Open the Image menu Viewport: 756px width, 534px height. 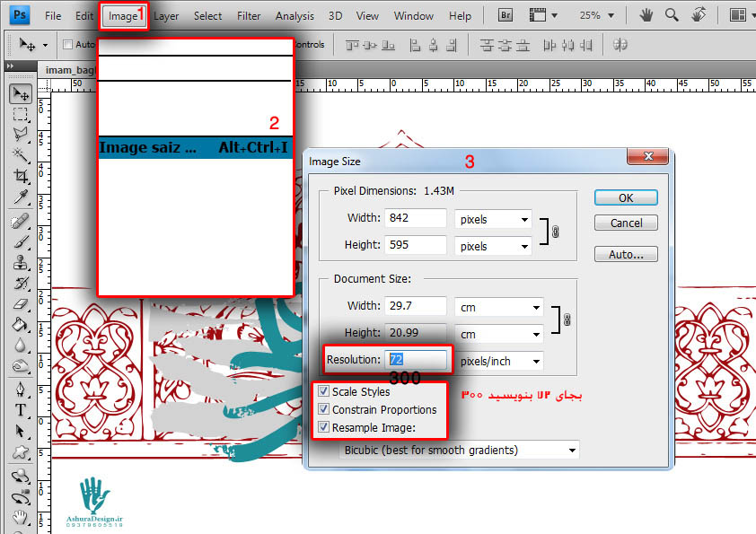pos(123,16)
